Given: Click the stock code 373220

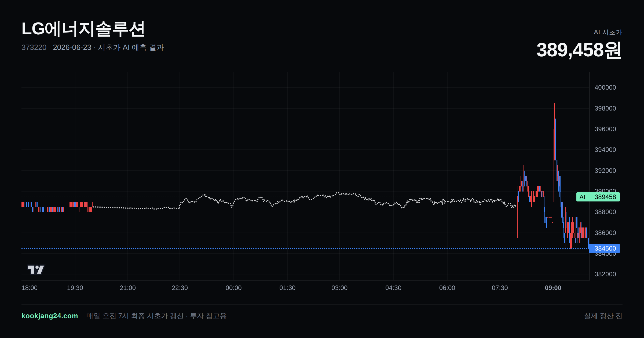Looking at the screenshot, I should (34, 47).
